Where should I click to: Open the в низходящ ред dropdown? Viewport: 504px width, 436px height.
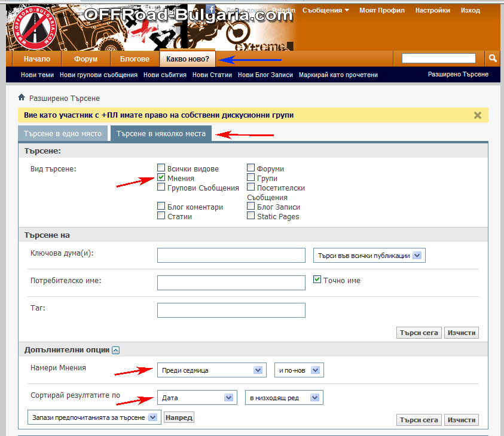tap(284, 397)
